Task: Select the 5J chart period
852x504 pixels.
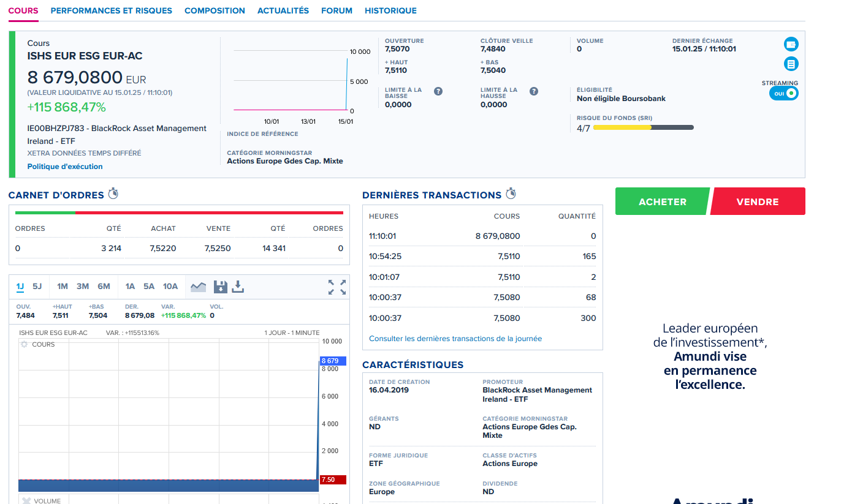Action: pyautogui.click(x=37, y=286)
